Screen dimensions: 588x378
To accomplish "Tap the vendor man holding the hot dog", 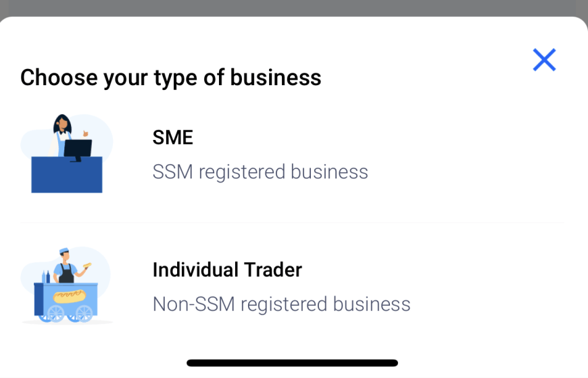I will (69, 265).
